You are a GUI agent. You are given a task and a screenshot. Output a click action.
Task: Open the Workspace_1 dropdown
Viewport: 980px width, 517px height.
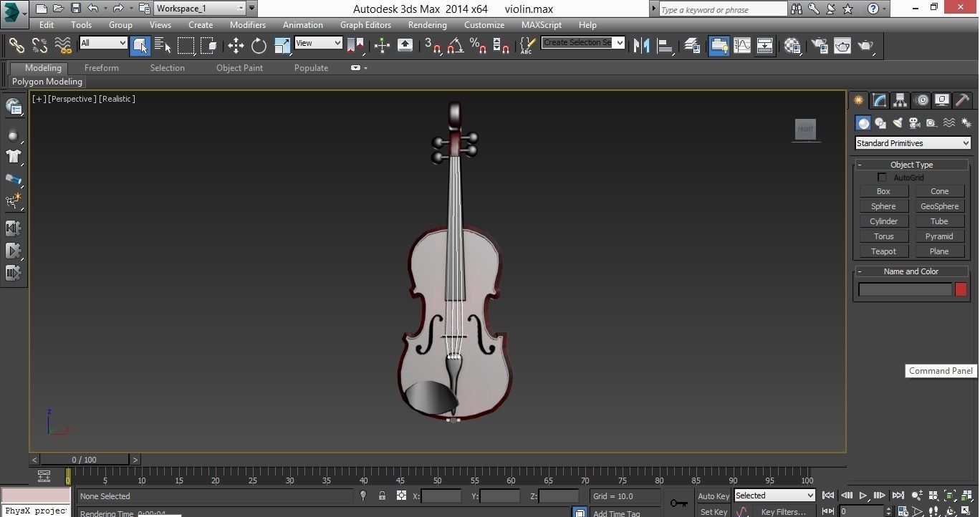coord(200,9)
